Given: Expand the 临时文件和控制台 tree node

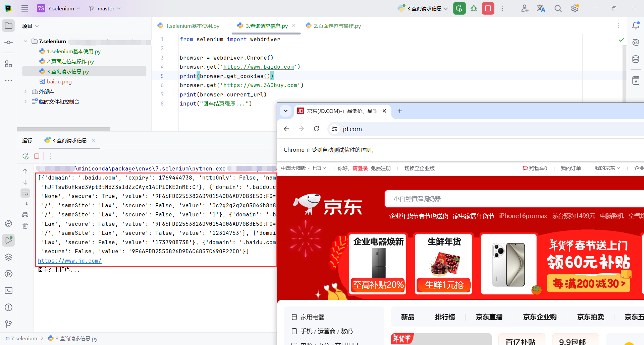Looking at the screenshot, I should pyautogui.click(x=25, y=101).
